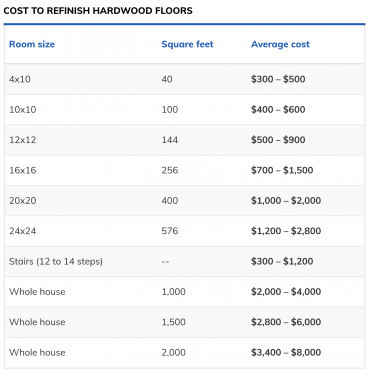Select the 16x16 room size cell
Screen dimensions: 370x370
(x=23, y=170)
